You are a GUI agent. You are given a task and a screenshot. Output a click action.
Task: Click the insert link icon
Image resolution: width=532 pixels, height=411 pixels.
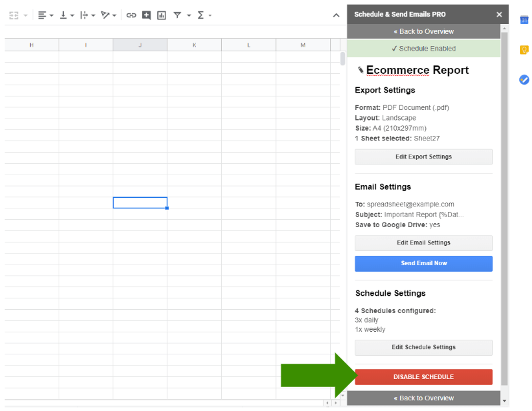pos(131,15)
